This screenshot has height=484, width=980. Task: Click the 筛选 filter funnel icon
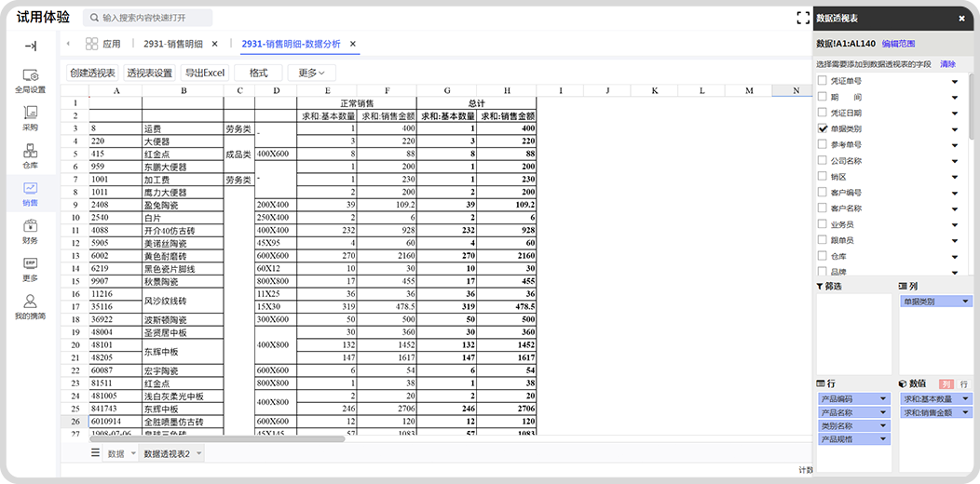[x=820, y=286]
